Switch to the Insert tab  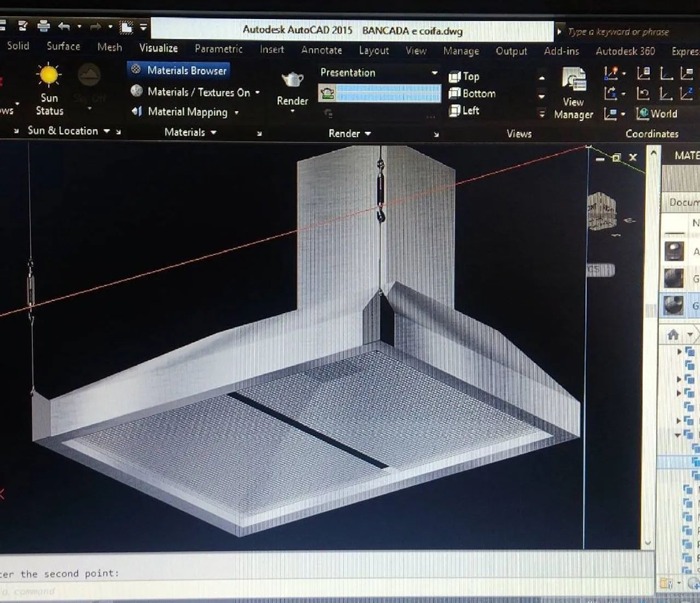coord(272,50)
